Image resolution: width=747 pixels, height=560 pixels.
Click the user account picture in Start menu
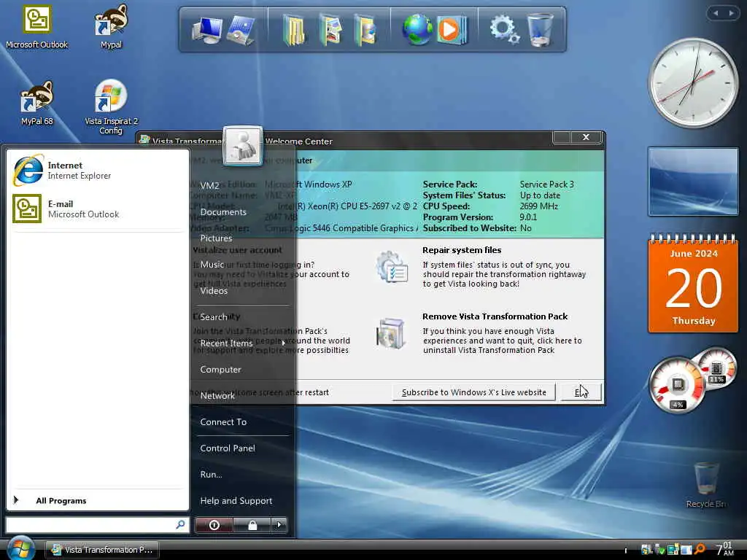click(x=243, y=145)
